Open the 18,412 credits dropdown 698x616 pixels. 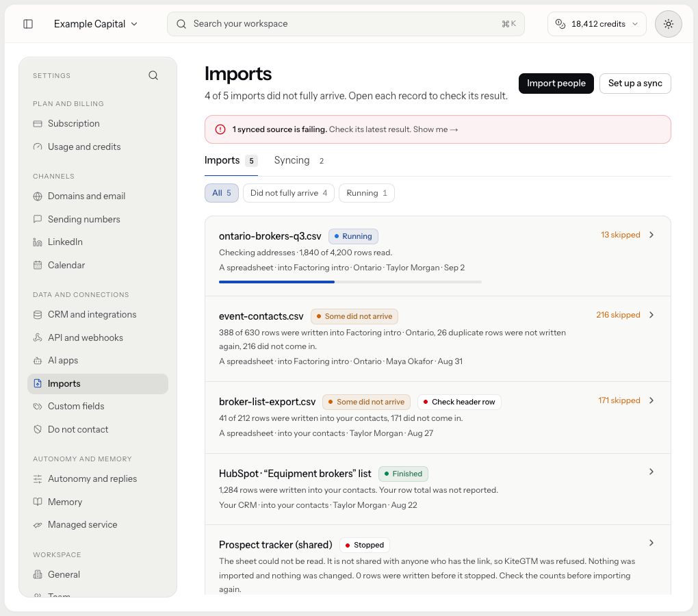click(597, 24)
